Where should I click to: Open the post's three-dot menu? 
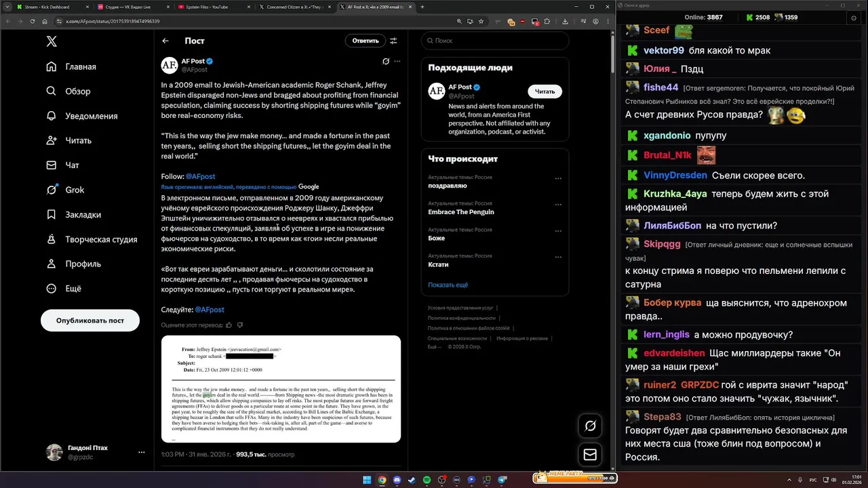(397, 61)
